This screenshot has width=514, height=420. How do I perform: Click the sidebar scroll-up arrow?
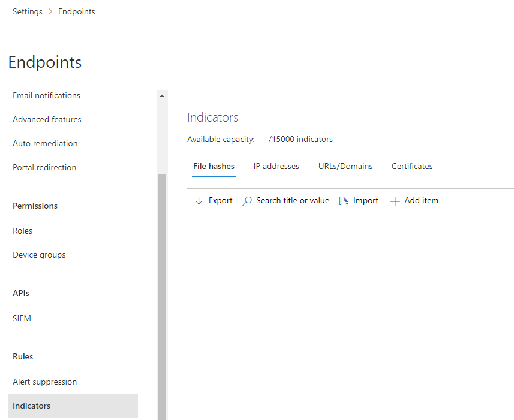point(162,96)
